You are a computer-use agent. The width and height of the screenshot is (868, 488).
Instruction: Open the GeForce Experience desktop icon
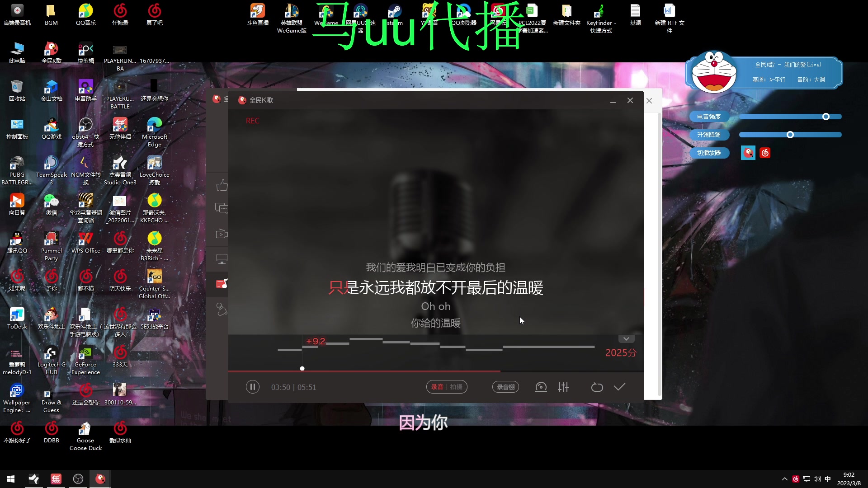(x=85, y=360)
